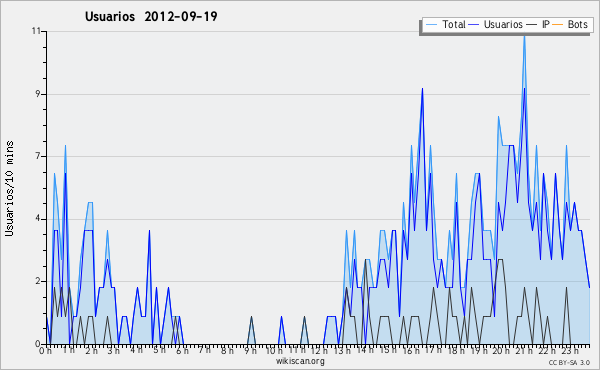
Task: Click the y-axis value 7
Action: tap(38, 156)
